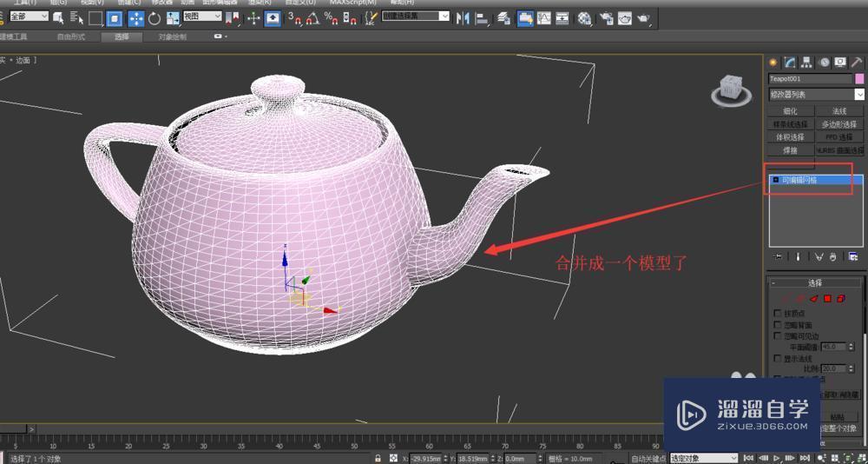Enable the 忽略背面 checkbox
Screen dimensions: 868x464
778,325
